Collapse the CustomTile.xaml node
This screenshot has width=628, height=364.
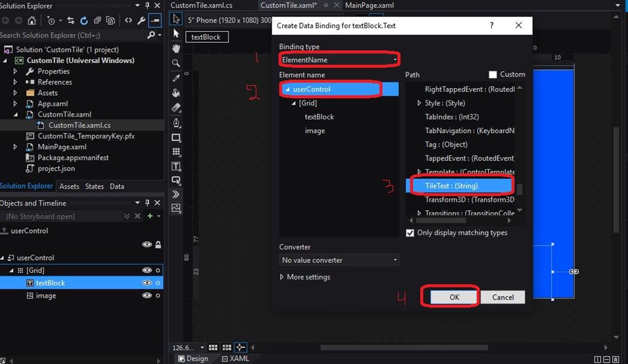(x=15, y=115)
